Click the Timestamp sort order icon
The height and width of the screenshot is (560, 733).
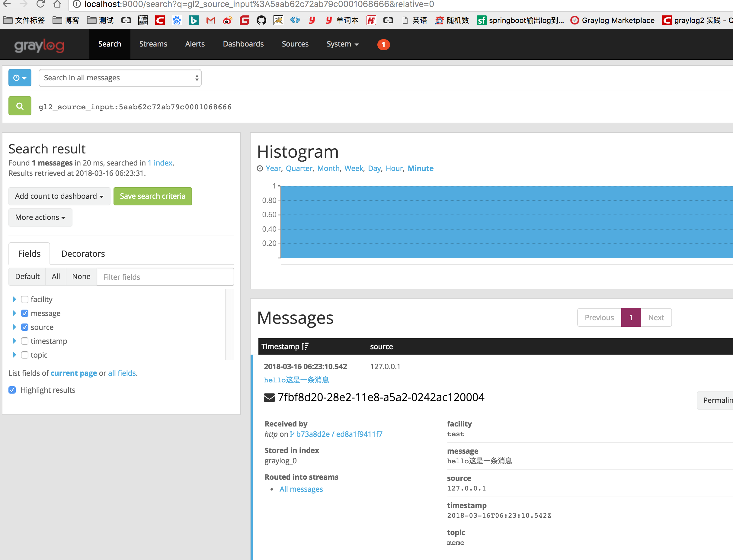pos(305,346)
